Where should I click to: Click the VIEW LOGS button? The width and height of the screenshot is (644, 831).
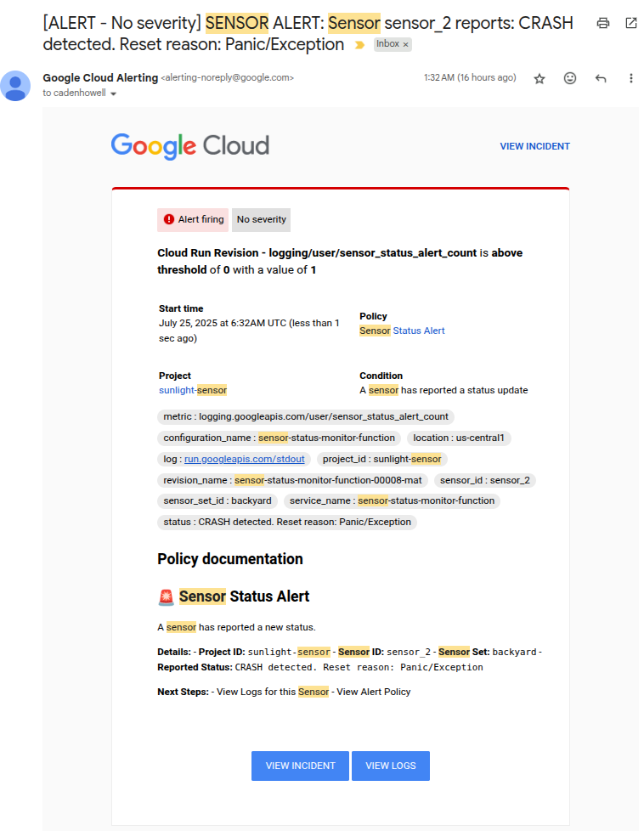(391, 766)
